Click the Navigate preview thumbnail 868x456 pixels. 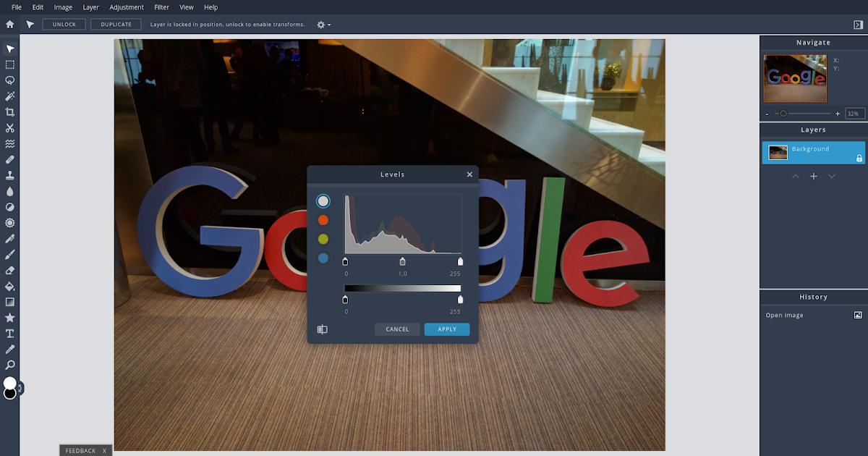(795, 78)
